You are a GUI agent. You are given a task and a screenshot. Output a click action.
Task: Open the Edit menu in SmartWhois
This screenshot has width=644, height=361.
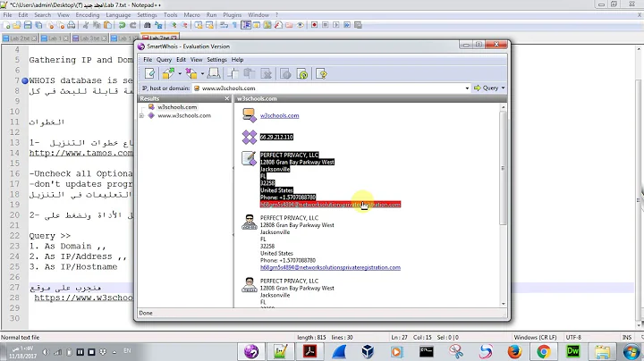(181, 60)
